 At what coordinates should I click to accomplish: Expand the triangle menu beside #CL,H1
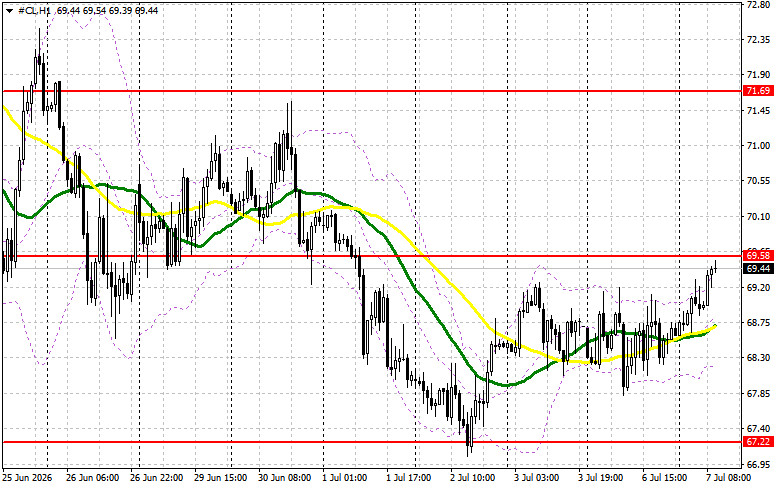pos(9,11)
